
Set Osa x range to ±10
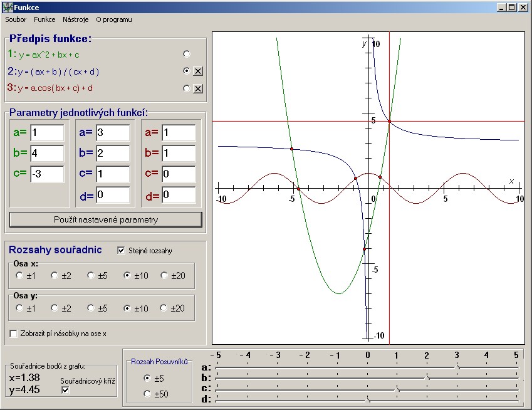(x=127, y=275)
